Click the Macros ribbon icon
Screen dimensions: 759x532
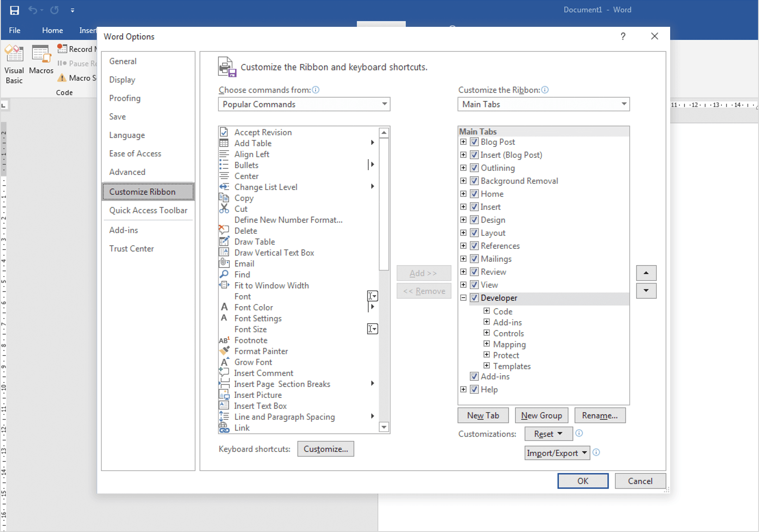coord(41,54)
